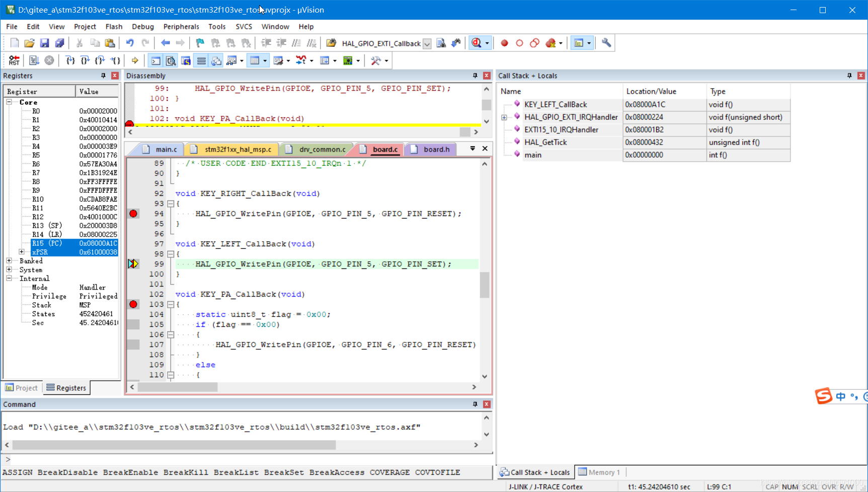The height and width of the screenshot is (492, 868).
Task: Click the Step Into icon
Action: 70,60
